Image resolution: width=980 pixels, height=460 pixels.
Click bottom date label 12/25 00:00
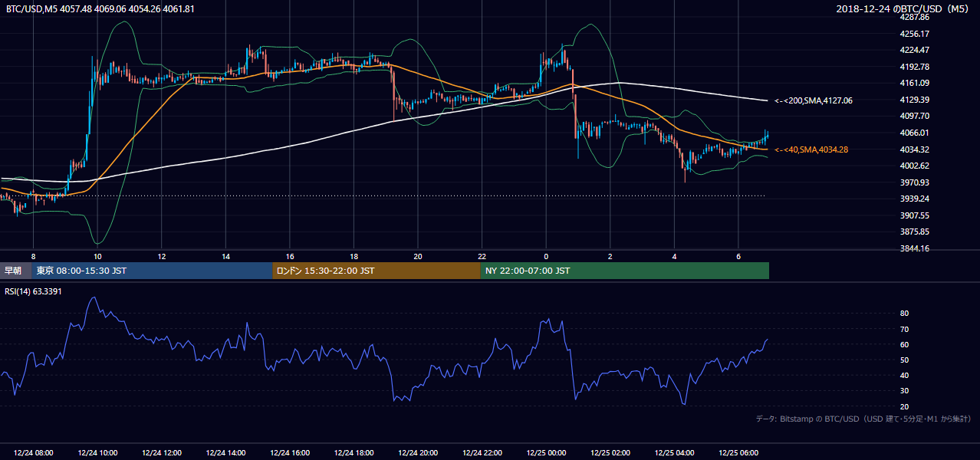pyautogui.click(x=546, y=453)
